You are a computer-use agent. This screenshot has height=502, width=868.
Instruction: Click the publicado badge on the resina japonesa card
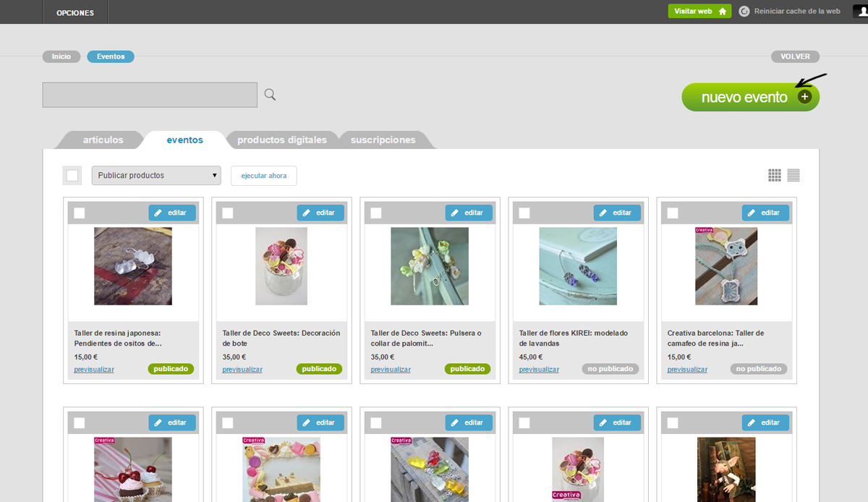click(171, 369)
